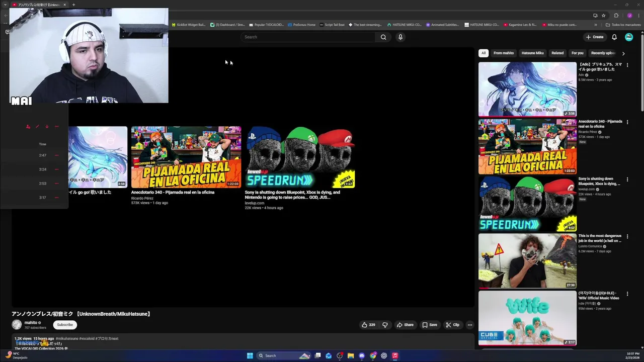
Task: Open options for most dangerous job video
Action: pos(627,237)
